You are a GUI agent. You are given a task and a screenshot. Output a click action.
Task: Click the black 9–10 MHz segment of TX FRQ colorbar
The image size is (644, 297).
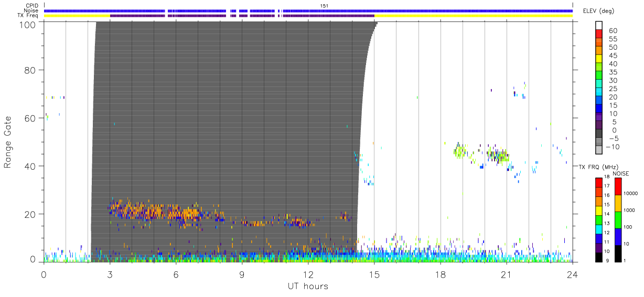(599, 256)
